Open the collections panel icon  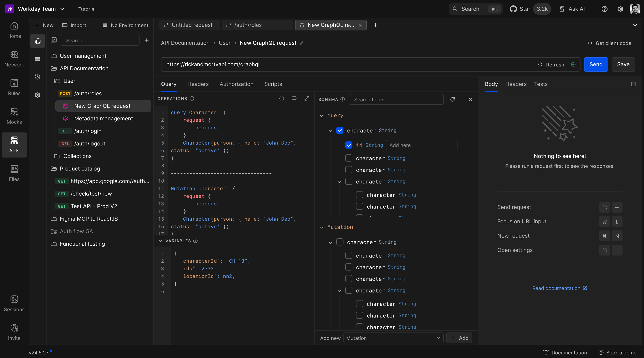(x=38, y=41)
